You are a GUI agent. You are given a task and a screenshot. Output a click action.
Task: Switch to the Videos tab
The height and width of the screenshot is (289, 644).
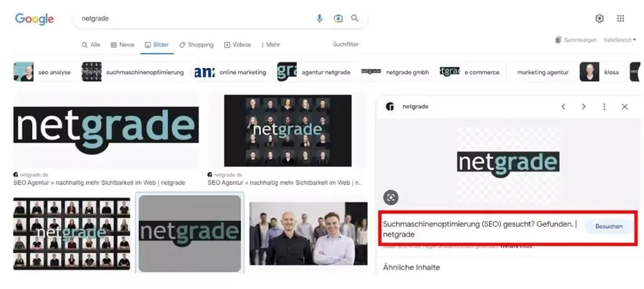(x=238, y=45)
